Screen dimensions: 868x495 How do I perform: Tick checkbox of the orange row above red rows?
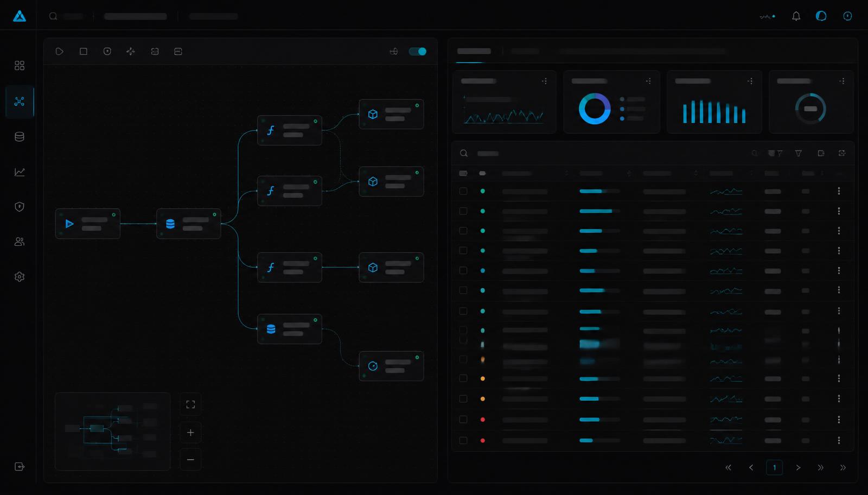click(463, 399)
